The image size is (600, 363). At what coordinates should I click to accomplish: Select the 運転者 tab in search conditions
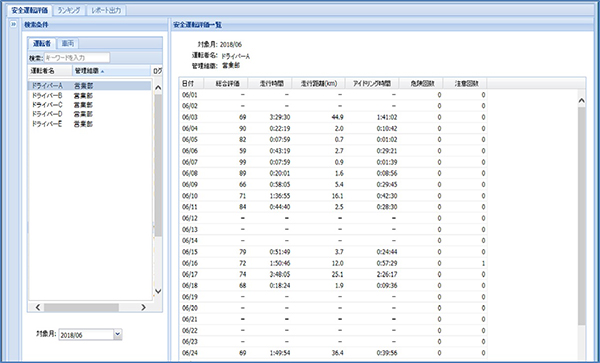pos(42,44)
